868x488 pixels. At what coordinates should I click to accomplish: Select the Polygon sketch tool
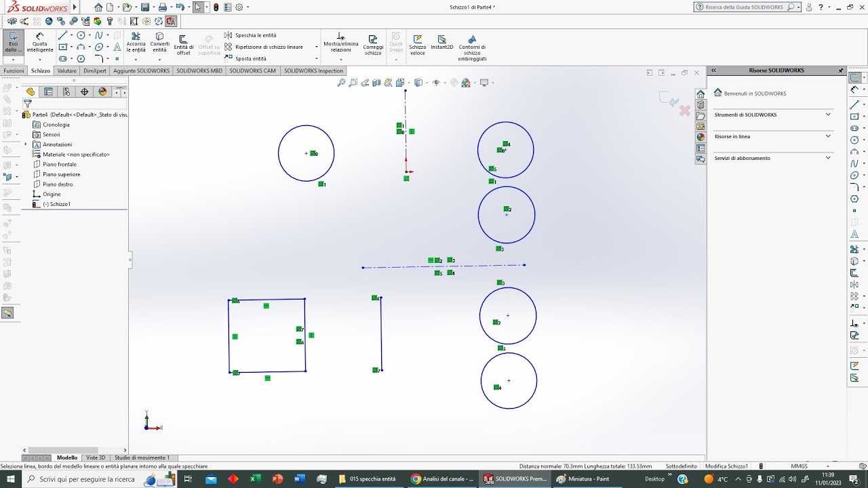[x=81, y=59]
